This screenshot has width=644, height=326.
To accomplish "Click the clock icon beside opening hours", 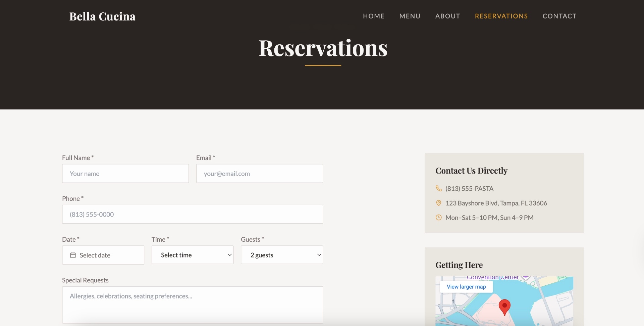I will (438, 217).
